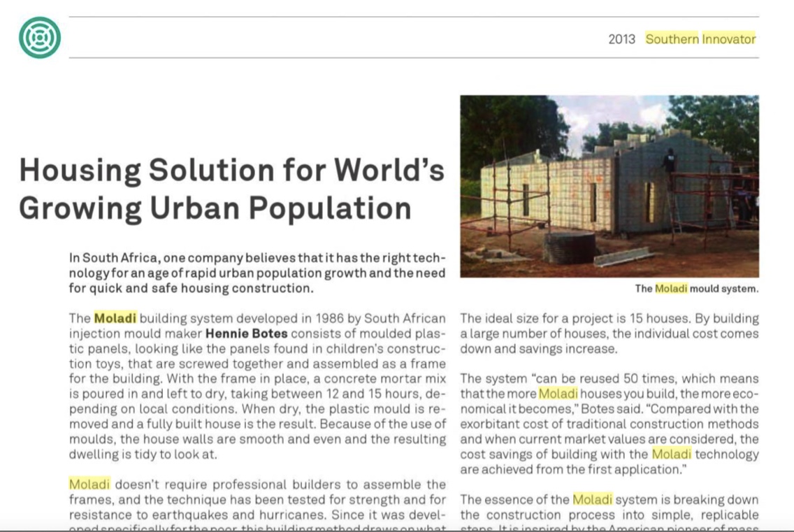Screen dimensions: 794x532
Task: Click the bold intro starting "In South Africa"
Action: [257, 273]
